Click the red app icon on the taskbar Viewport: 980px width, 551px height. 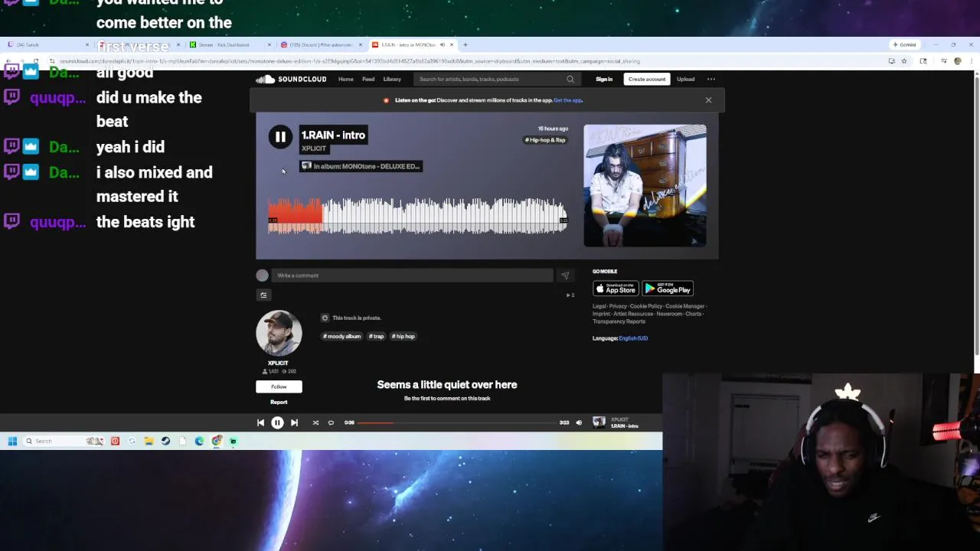(x=115, y=441)
